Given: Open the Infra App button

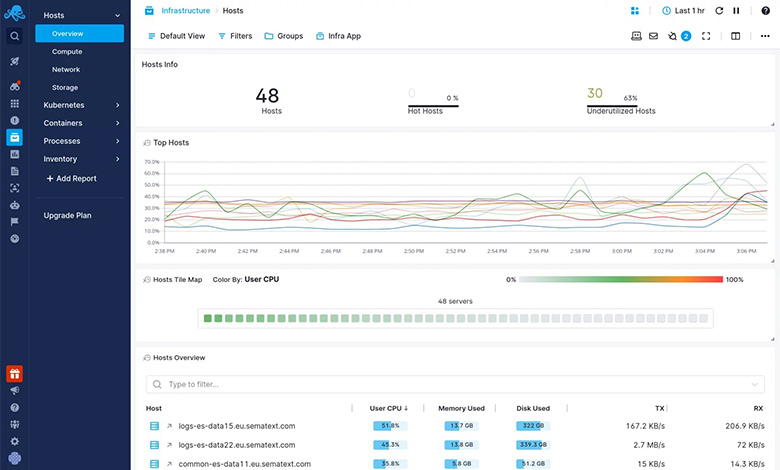Looking at the screenshot, I should (x=338, y=36).
